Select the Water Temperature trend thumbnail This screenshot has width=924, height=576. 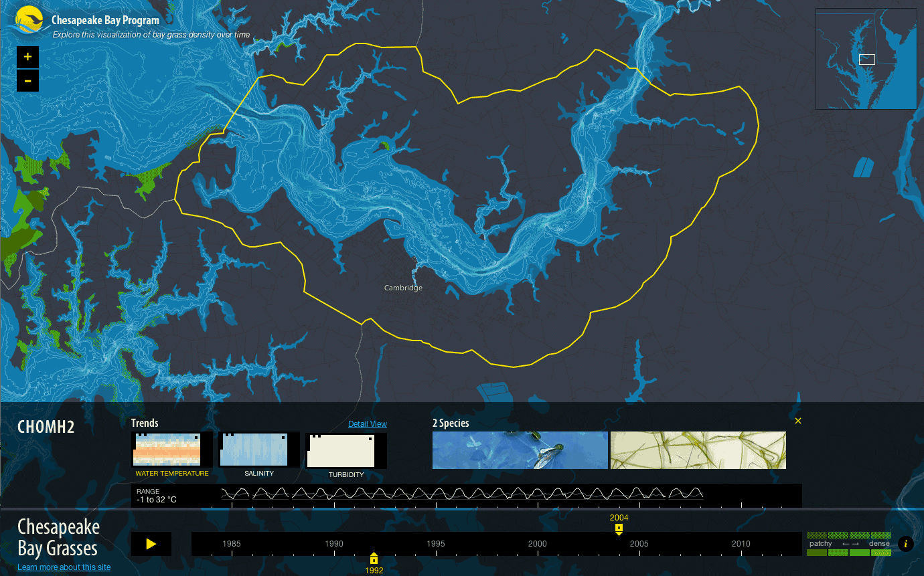171,450
